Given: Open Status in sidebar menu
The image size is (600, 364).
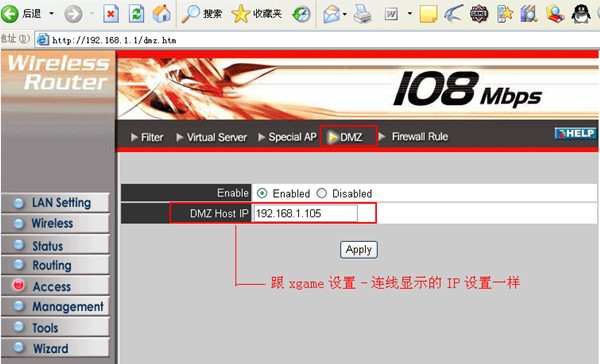Looking at the screenshot, I should tap(55, 245).
